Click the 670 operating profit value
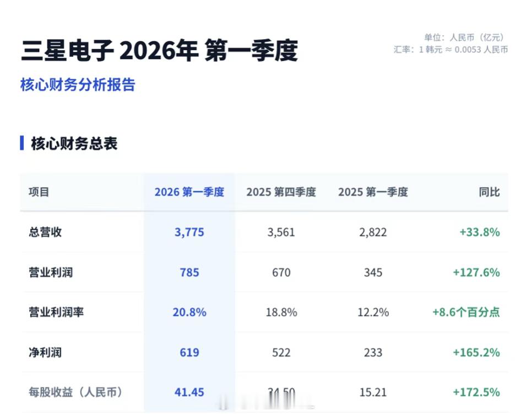This screenshot has width=532, height=415. (x=281, y=272)
